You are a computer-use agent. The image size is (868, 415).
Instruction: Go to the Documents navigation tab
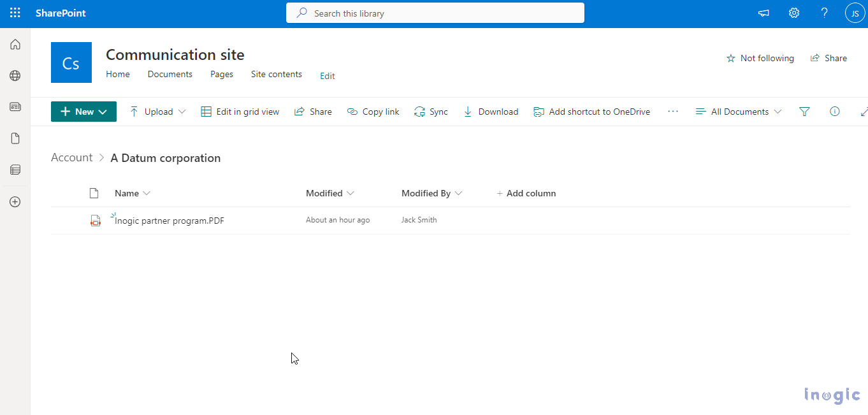point(170,75)
